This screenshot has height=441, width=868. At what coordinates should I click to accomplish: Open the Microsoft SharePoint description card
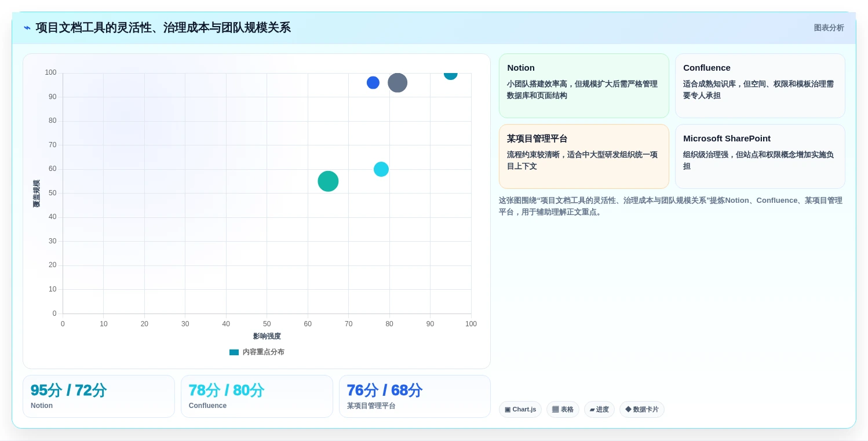tap(760, 156)
